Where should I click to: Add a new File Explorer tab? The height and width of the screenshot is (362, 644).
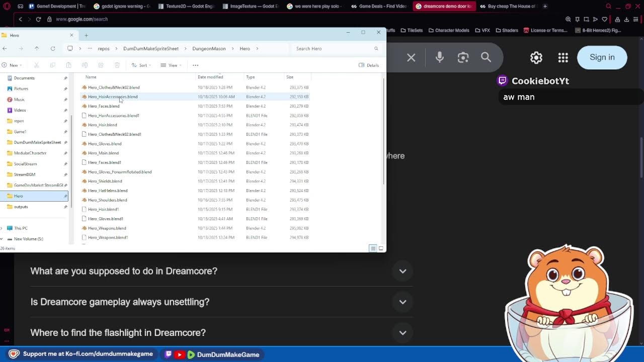pyautogui.click(x=86, y=35)
